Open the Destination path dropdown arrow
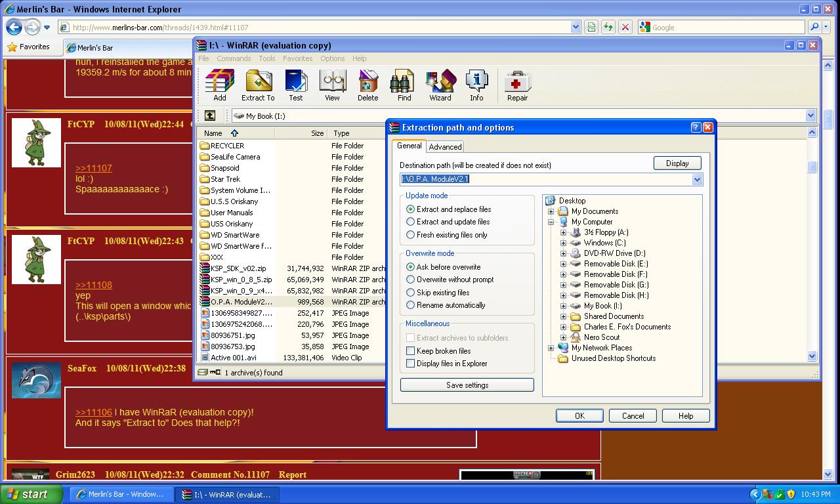840x504 pixels. click(697, 179)
